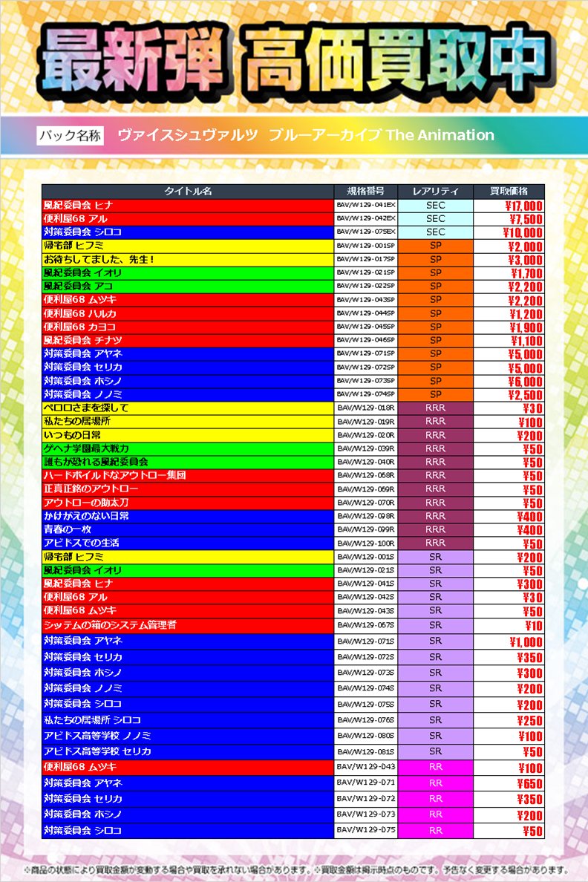Image resolution: width=588 pixels, height=882 pixels.
Task: Click the title 正真正銘のアウトロー
Action: tap(91, 489)
